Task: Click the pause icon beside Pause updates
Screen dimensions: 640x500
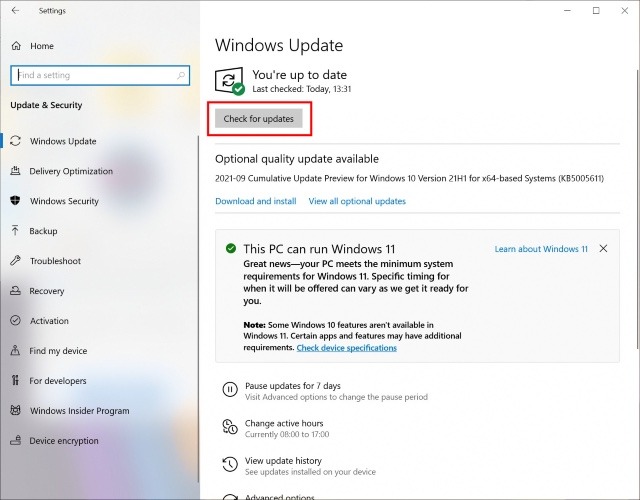Action: tap(230, 389)
